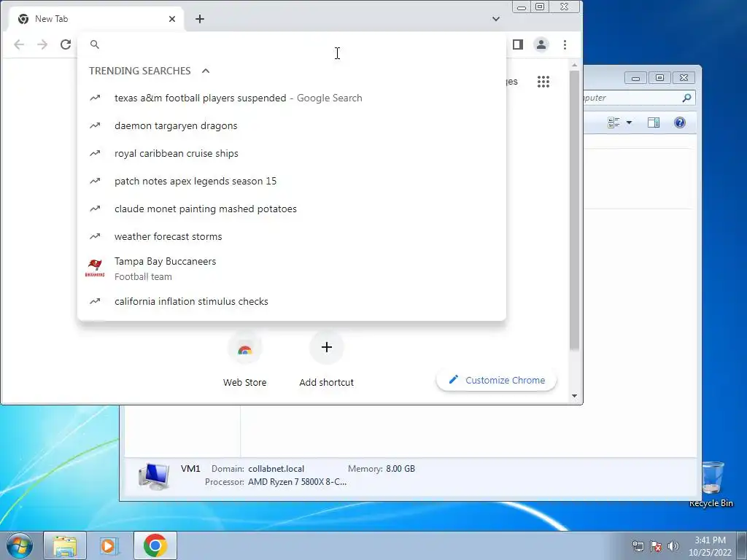Select 'texas a&m football players suspended' suggestion
747x560 pixels.
click(292, 98)
